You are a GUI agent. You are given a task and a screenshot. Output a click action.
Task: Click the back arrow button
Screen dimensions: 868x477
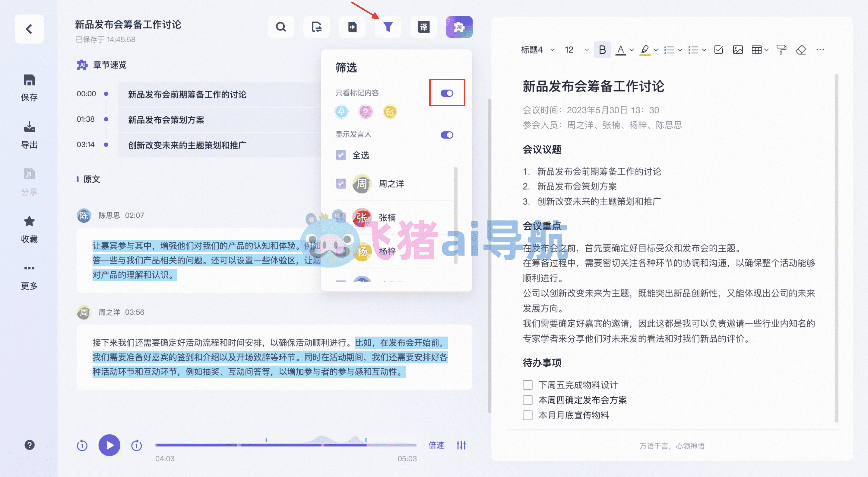tap(29, 29)
